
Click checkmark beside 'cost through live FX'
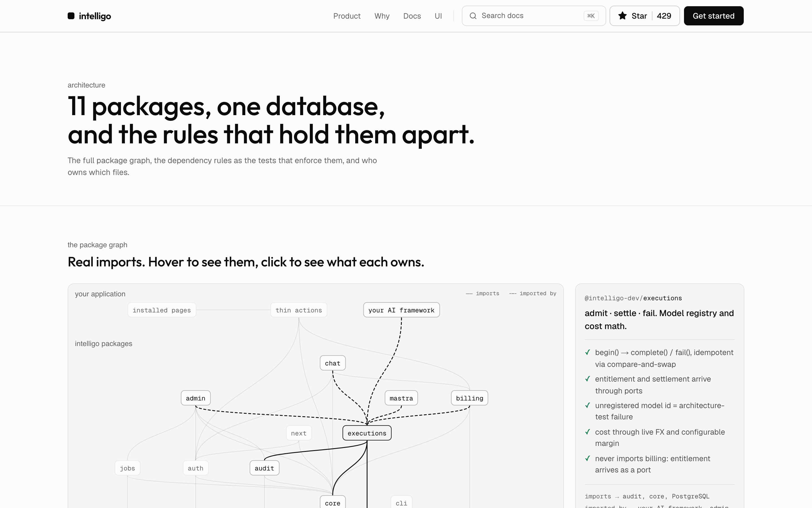coord(588,432)
